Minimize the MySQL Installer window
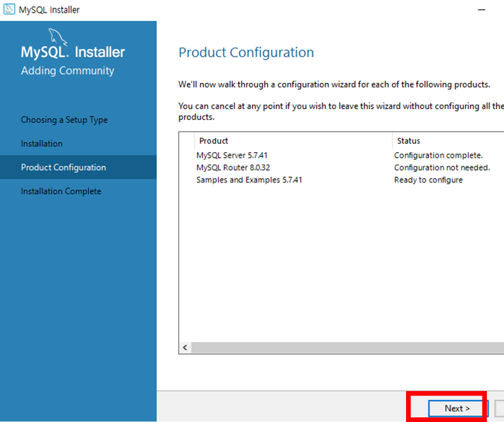This screenshot has width=504, height=422. point(481,10)
